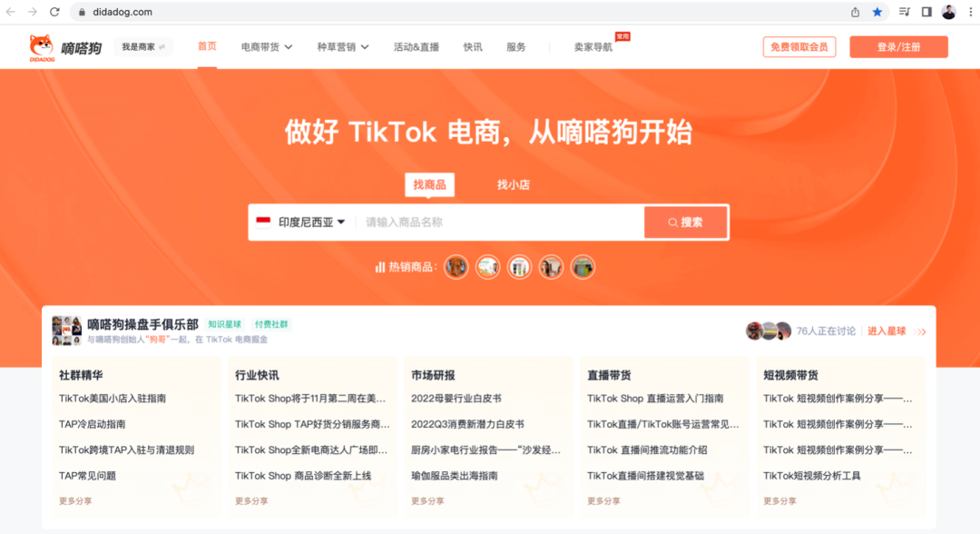Click the 免费领取会员 button
The height and width of the screenshot is (534, 980).
coord(799,45)
